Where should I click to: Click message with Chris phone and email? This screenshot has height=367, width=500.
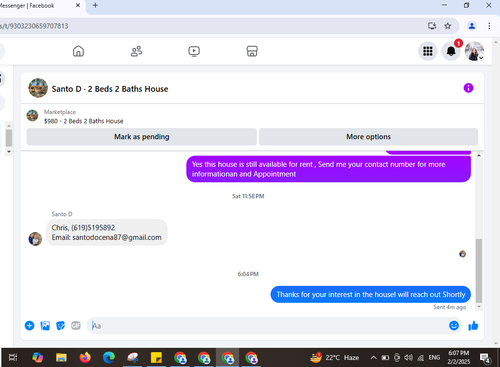(106, 232)
